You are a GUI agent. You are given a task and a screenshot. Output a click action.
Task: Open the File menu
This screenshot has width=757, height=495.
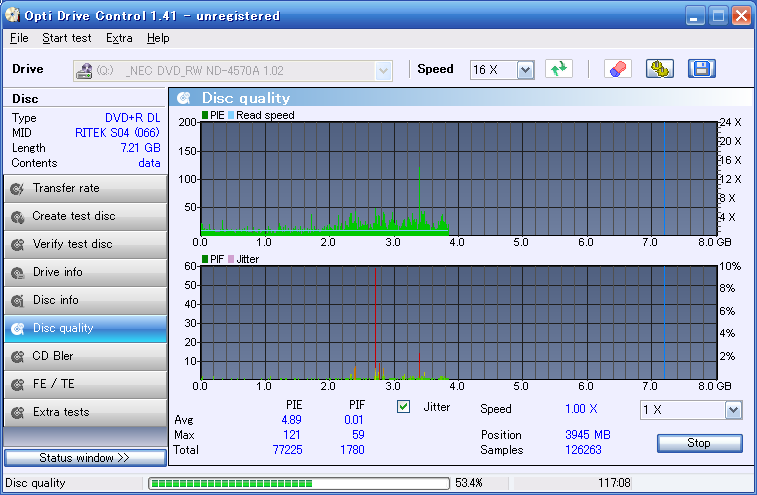(19, 38)
